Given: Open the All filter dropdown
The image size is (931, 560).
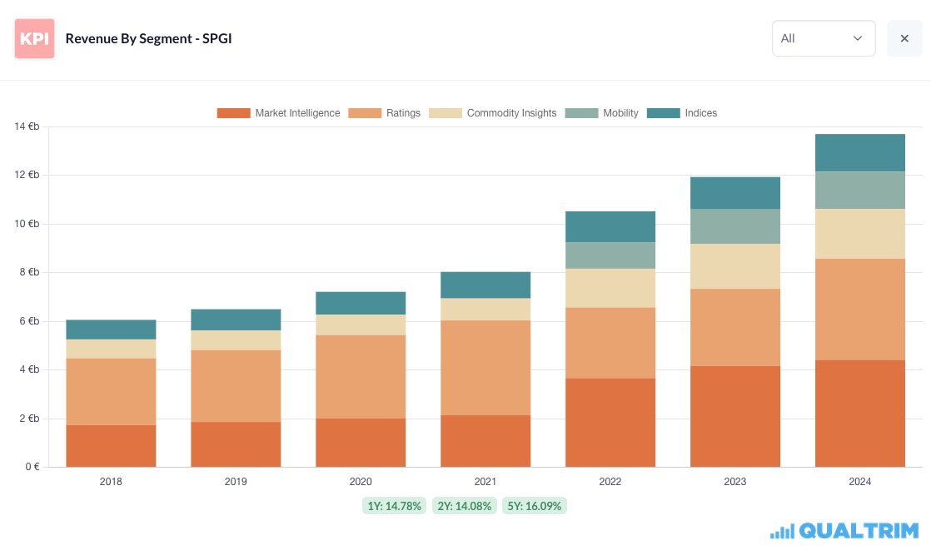Looking at the screenshot, I should point(824,38).
